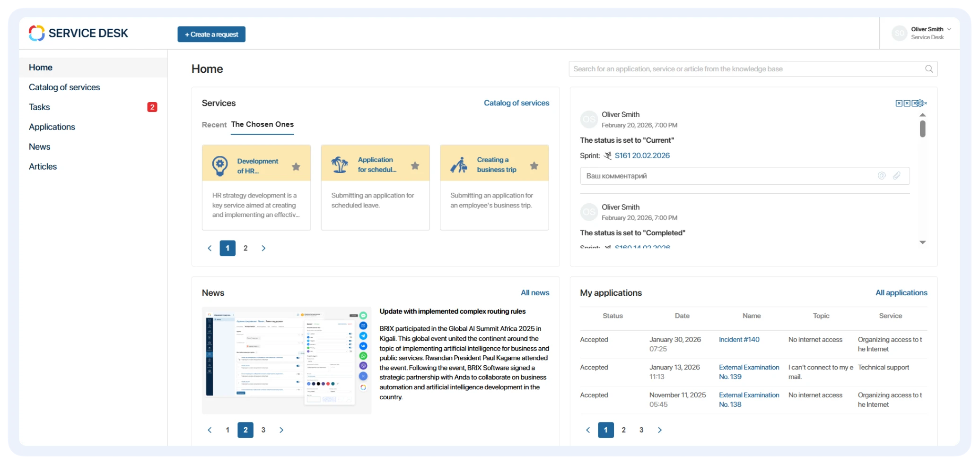Go to next page of My applications
Screen dimensions: 980x464
coord(659,430)
